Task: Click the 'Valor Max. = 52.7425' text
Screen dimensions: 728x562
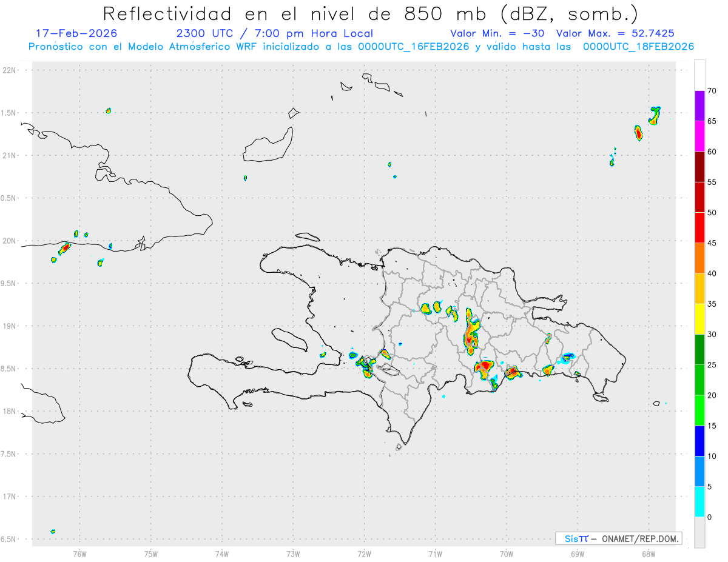Action: [615, 33]
